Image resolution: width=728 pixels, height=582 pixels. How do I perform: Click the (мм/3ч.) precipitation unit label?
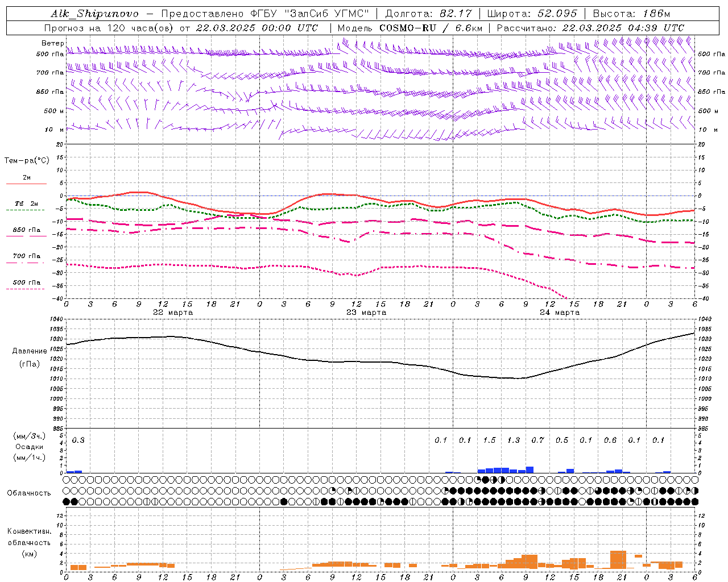pos(29,436)
